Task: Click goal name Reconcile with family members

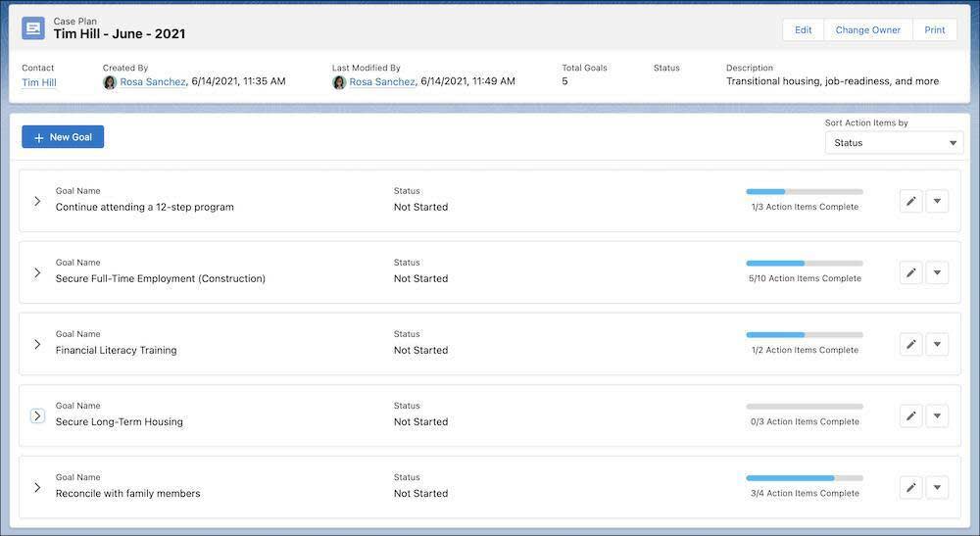Action: (128, 494)
